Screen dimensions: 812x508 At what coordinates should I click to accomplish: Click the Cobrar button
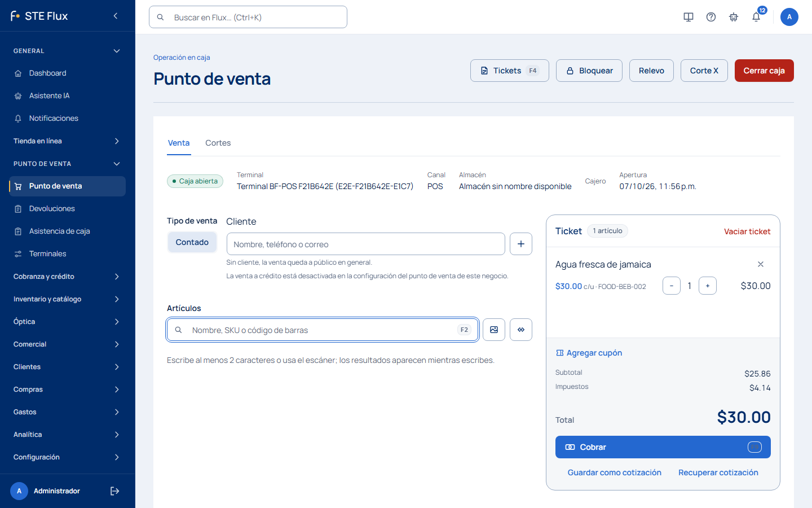[663, 447]
